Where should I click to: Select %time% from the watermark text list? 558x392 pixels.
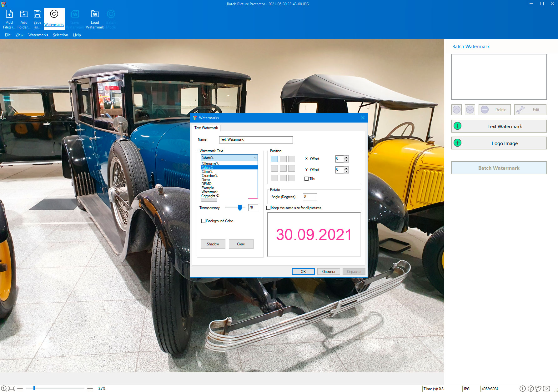point(207,172)
